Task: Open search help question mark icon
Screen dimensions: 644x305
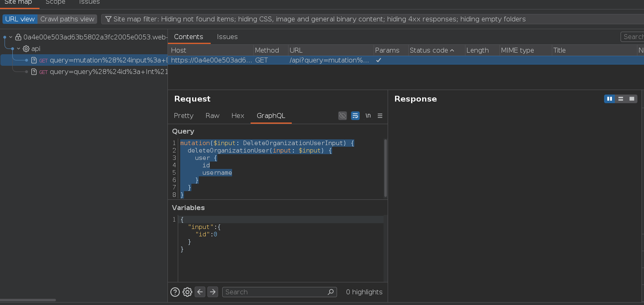Action: click(x=175, y=292)
